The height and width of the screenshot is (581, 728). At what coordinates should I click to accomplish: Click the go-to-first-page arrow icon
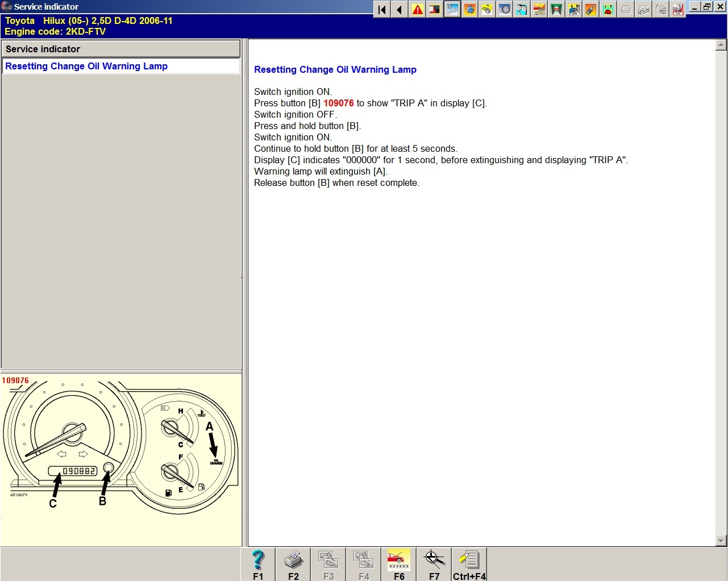(382, 10)
